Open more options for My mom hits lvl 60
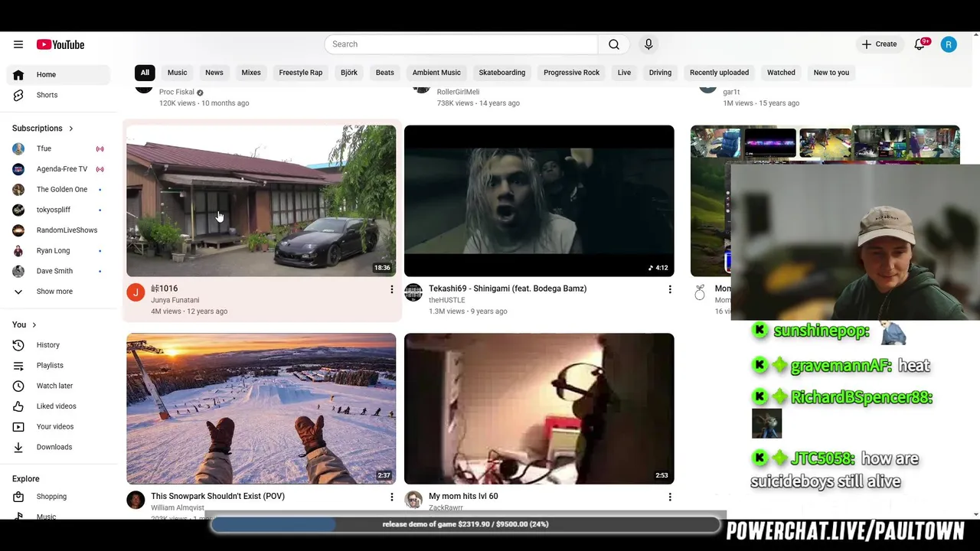 click(670, 497)
